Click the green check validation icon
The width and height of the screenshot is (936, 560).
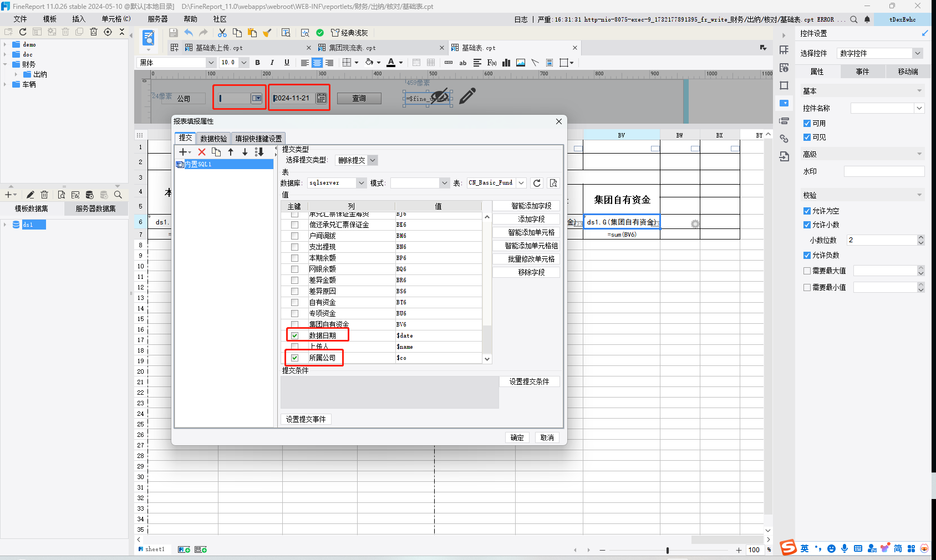pyautogui.click(x=320, y=33)
